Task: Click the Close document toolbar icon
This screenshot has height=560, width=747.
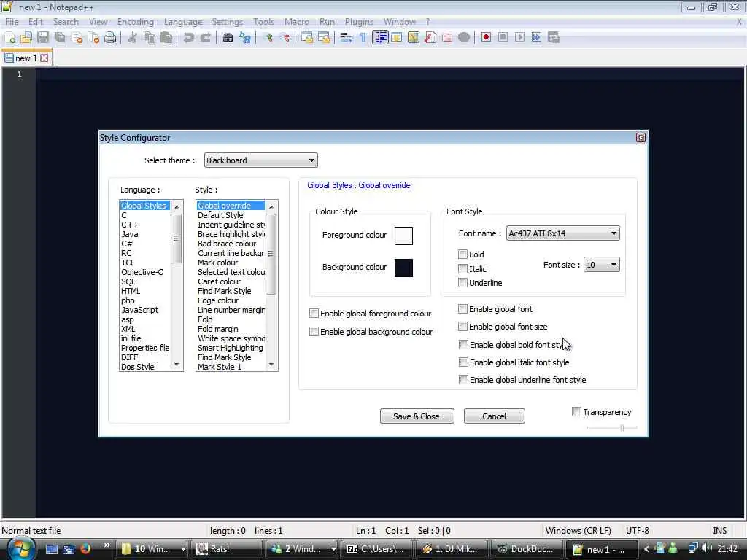Action: 77,38
